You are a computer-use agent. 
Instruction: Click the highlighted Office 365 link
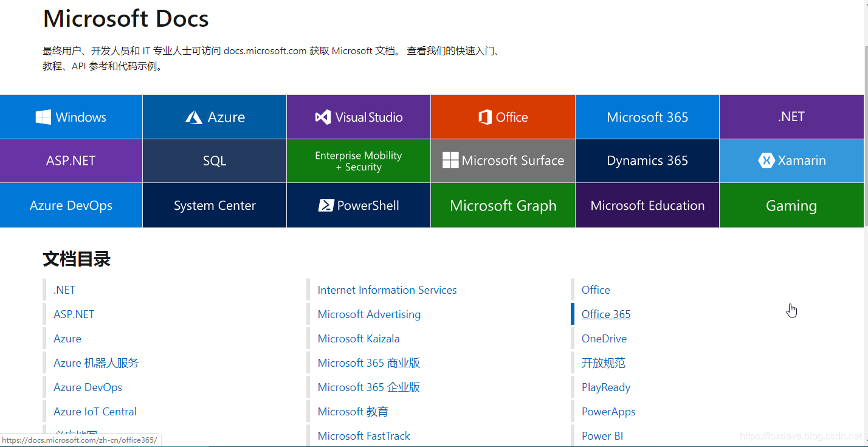coord(606,314)
